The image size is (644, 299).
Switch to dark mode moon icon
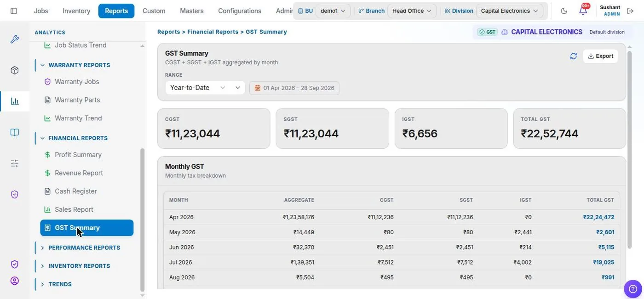click(564, 11)
